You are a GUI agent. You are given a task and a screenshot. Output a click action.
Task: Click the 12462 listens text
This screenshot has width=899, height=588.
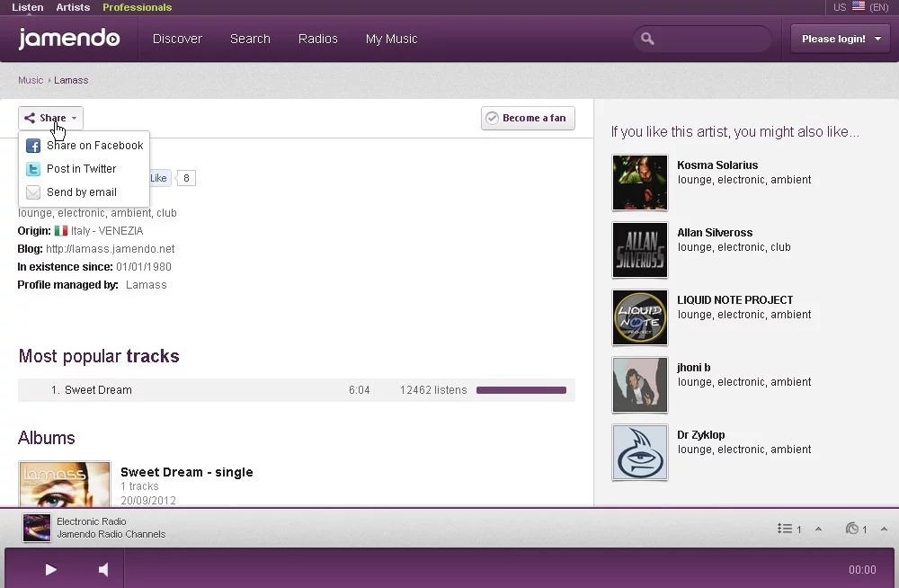tap(433, 390)
